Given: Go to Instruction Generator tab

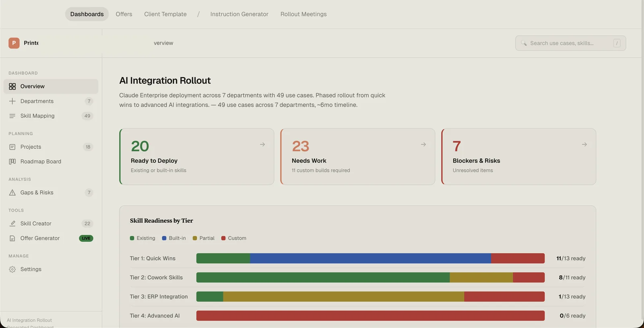Looking at the screenshot, I should tap(239, 14).
